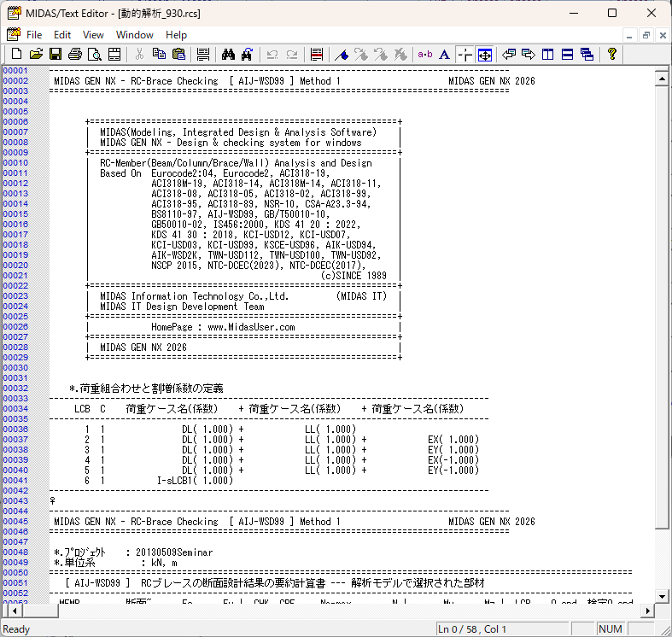Go to the next window arrow icon
672x637 pixels.
point(529,55)
